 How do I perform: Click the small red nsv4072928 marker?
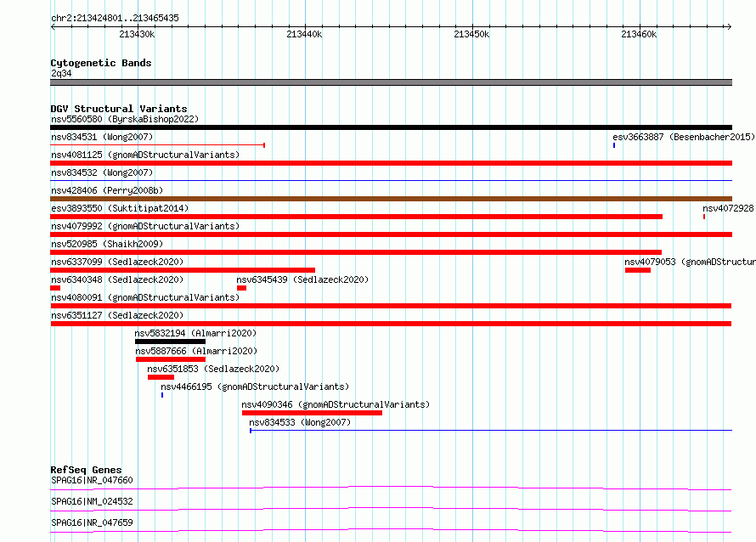coord(704,217)
